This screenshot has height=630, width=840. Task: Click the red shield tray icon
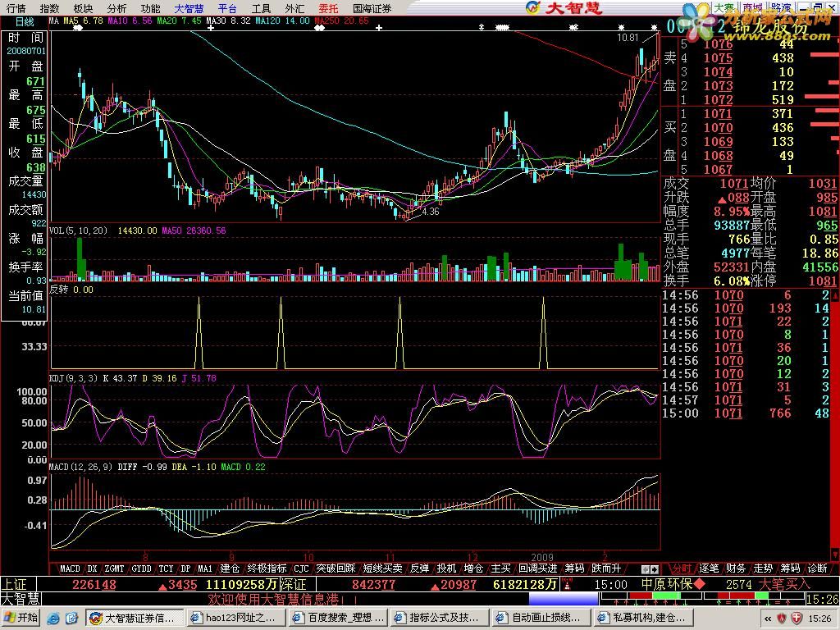point(782,619)
